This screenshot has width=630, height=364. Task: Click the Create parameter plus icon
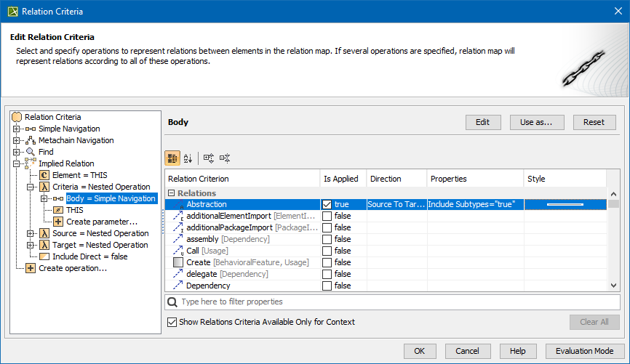[x=58, y=222]
